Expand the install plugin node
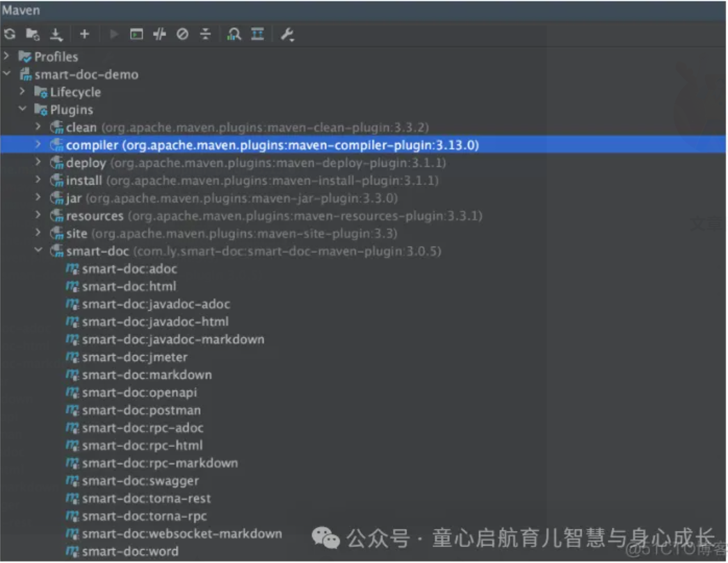 point(38,179)
